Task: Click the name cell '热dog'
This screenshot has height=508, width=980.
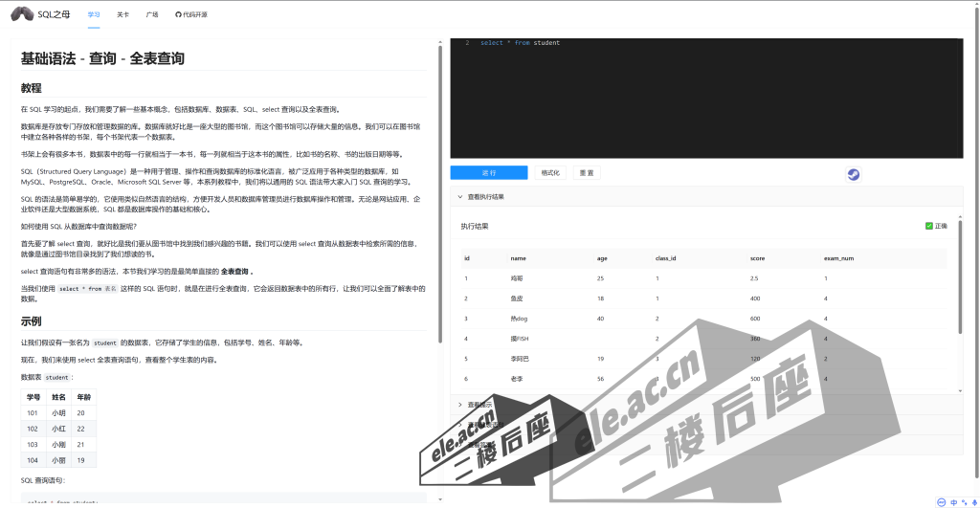Action: tap(519, 319)
